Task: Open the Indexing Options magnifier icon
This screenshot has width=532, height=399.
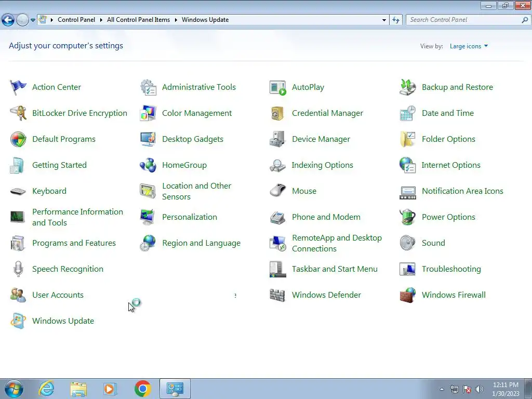Action: [x=278, y=165]
